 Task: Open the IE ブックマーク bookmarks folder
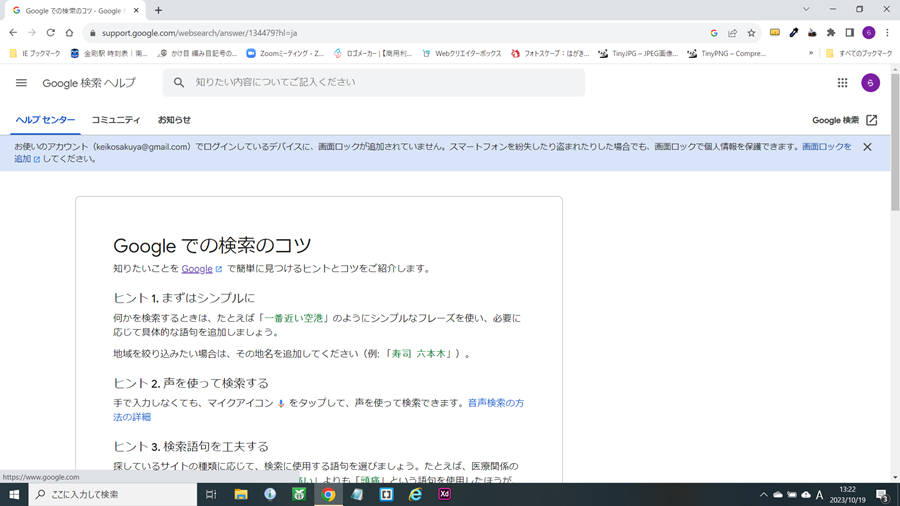tap(35, 53)
